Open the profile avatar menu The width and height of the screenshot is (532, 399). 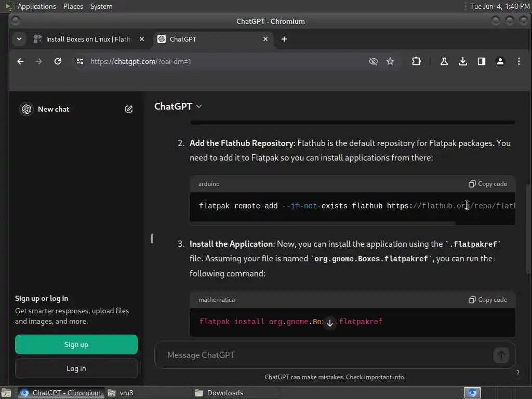coord(500,61)
